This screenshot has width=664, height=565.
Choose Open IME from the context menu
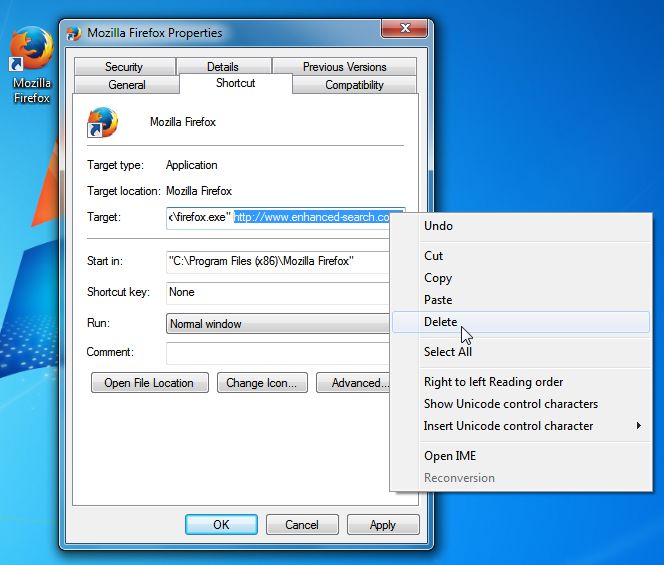521,456
